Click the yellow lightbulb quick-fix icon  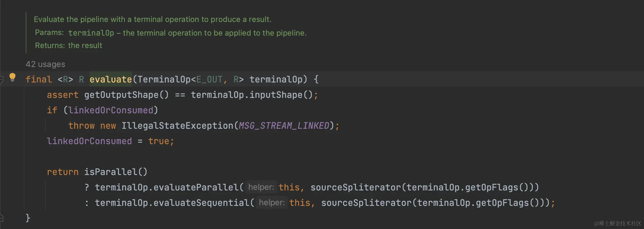pyautogui.click(x=12, y=77)
